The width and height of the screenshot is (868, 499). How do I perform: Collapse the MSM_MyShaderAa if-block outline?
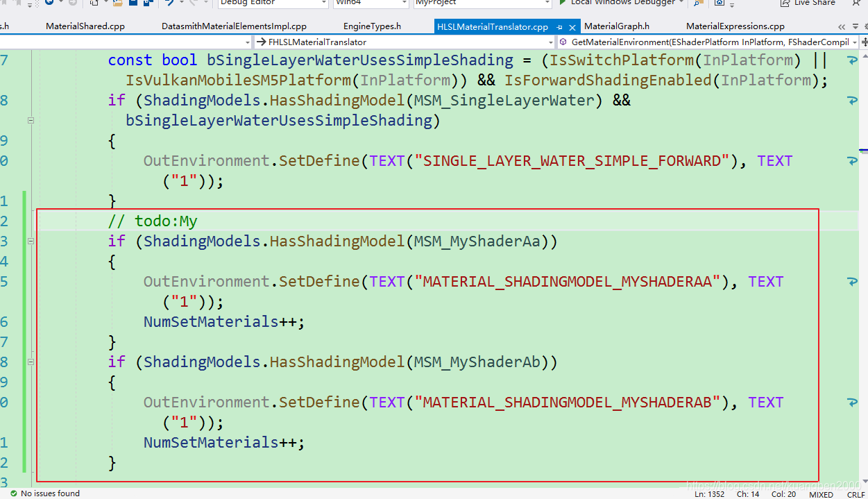pyautogui.click(x=30, y=242)
